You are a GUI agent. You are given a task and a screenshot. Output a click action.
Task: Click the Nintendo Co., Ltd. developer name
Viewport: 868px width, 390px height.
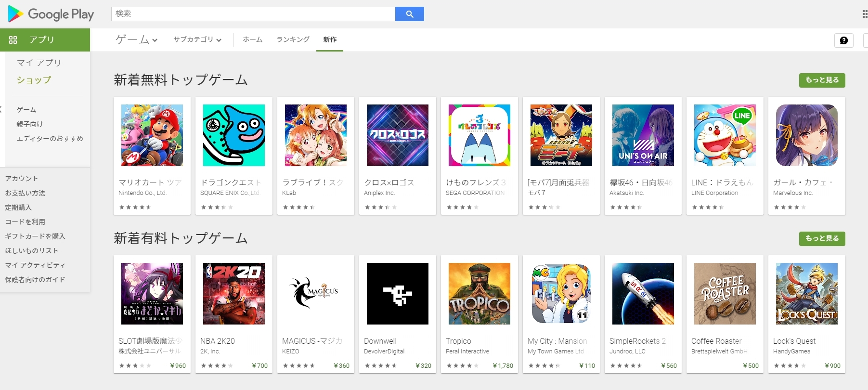point(143,193)
